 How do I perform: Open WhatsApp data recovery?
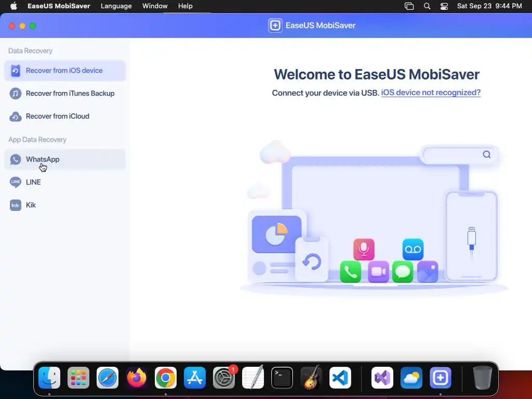tap(64, 159)
